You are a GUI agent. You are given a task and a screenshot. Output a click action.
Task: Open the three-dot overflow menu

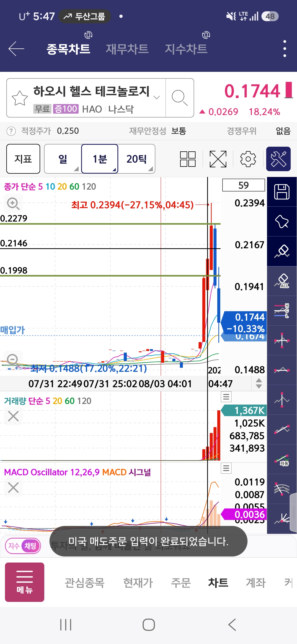[x=285, y=49]
